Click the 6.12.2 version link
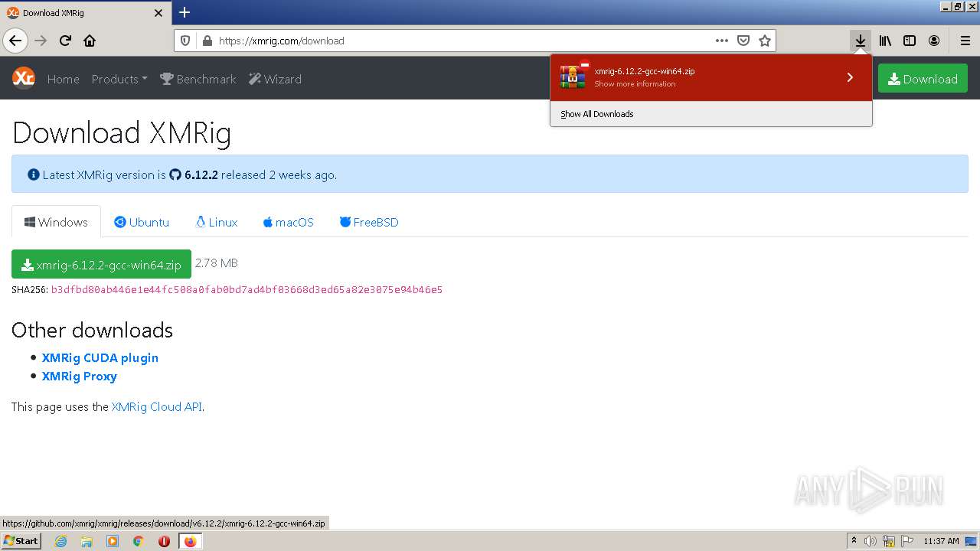Screen dimensions: 980x551 tap(201, 174)
